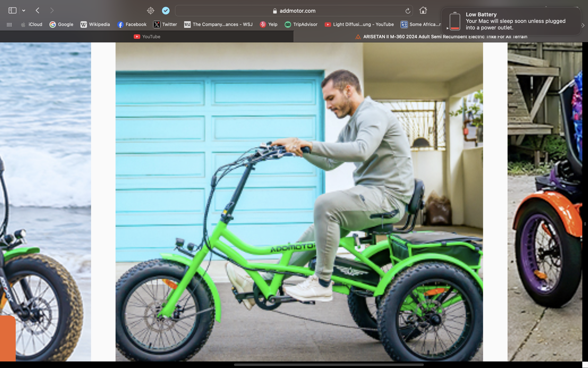
Task: Reload the addmotor.com page
Action: (407, 11)
